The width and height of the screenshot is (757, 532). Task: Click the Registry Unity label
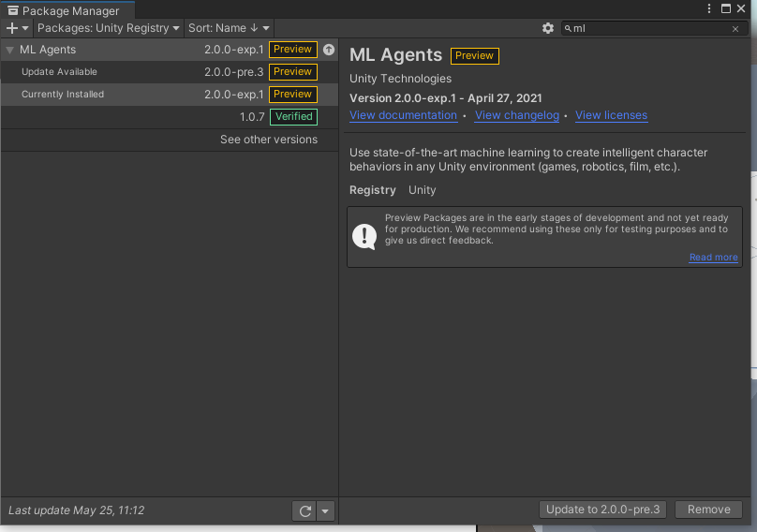click(x=393, y=190)
